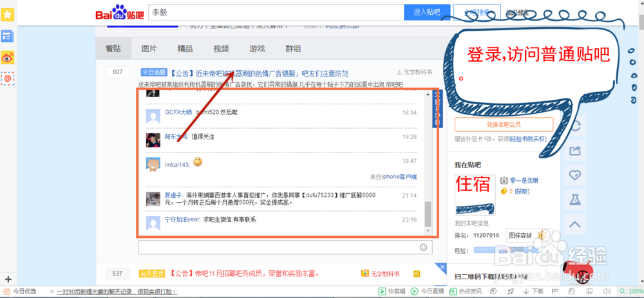Click the 住宿 user avatar image
Viewport: 644px width, 298px height.
point(475,195)
